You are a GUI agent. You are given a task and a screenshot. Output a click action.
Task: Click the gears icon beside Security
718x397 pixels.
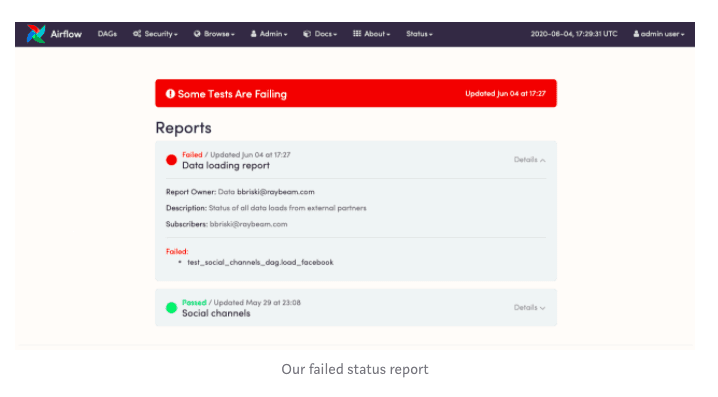click(137, 33)
